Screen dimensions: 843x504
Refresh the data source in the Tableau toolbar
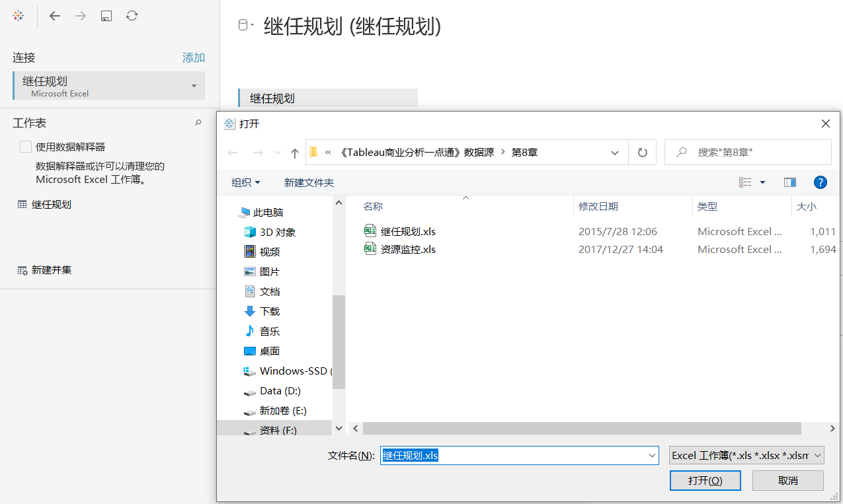pyautogui.click(x=132, y=15)
